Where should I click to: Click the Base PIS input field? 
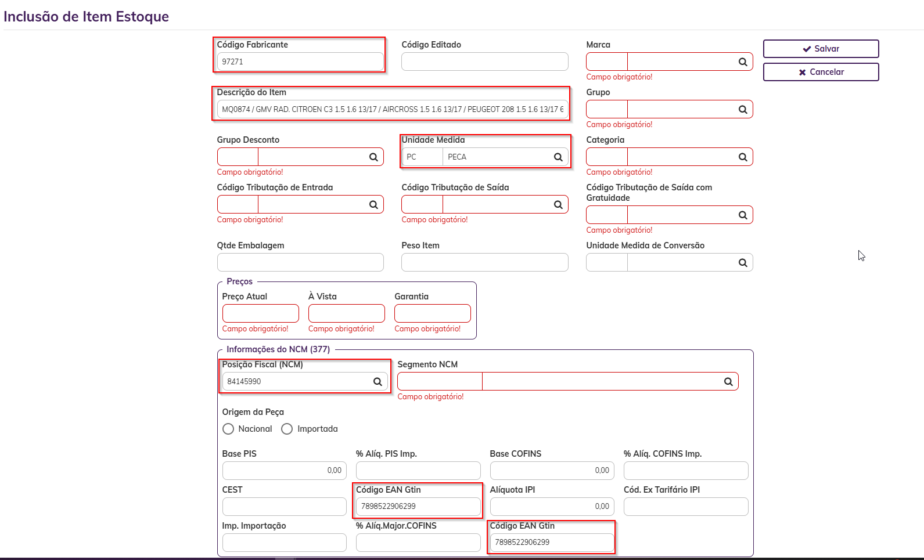click(285, 471)
